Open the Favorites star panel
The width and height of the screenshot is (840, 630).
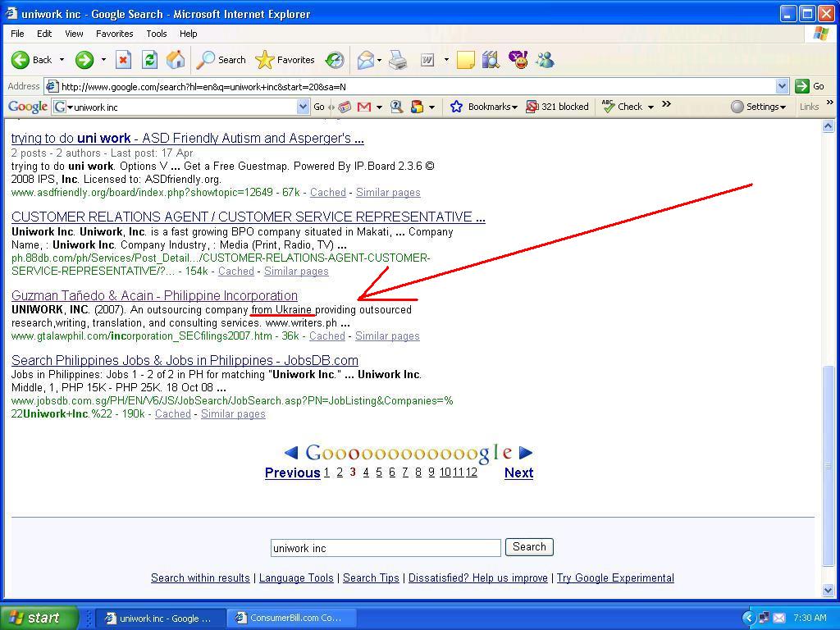[x=285, y=60]
